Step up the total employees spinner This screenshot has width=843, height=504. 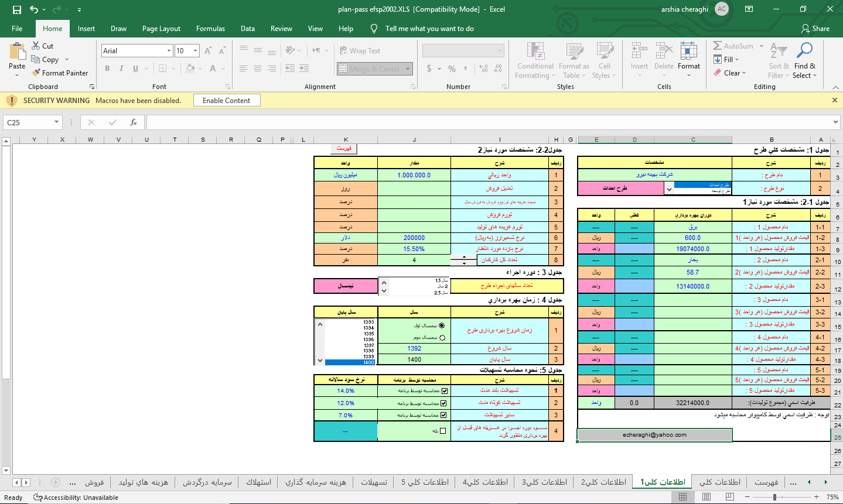tap(465, 257)
